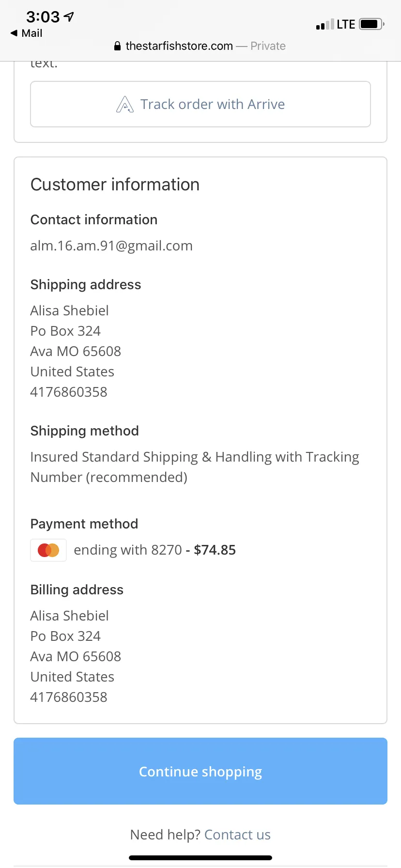Viewport: 401px width, 868px height.
Task: Tap the Customer information heading
Action: 115,185
